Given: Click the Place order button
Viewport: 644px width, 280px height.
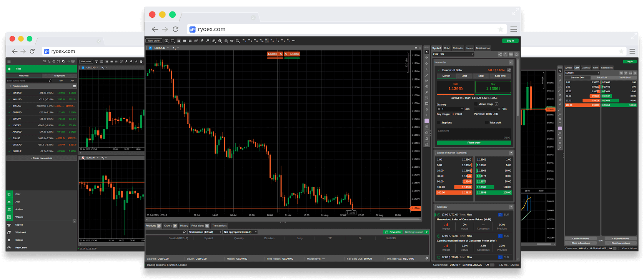Looking at the screenshot, I should (x=474, y=143).
